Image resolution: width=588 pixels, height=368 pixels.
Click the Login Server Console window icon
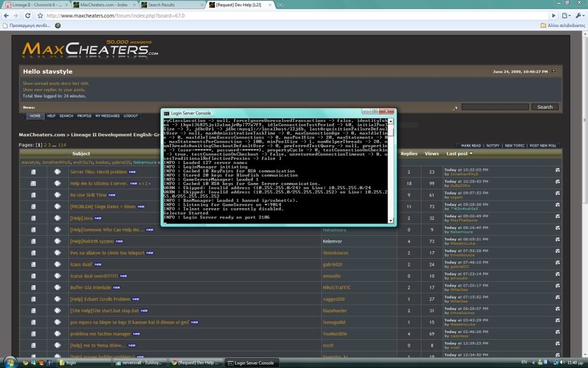pyautogui.click(x=167, y=112)
